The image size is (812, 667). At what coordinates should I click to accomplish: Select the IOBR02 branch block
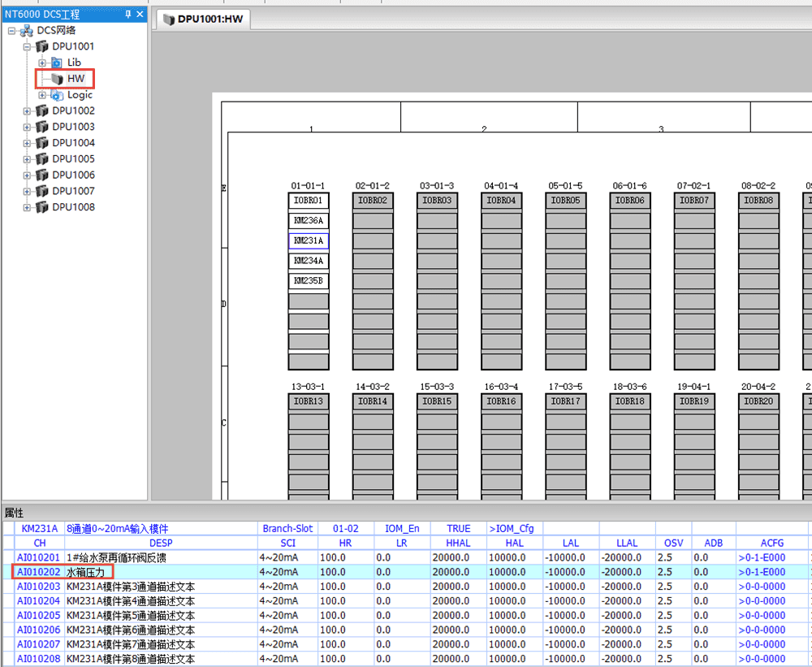pyautogui.click(x=373, y=201)
